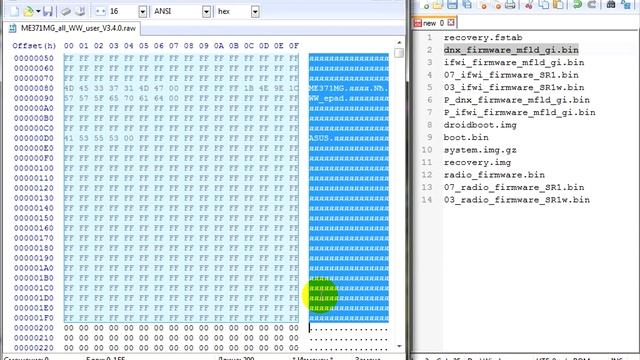
Task: Click line recovery.fstab
Action: [483, 38]
